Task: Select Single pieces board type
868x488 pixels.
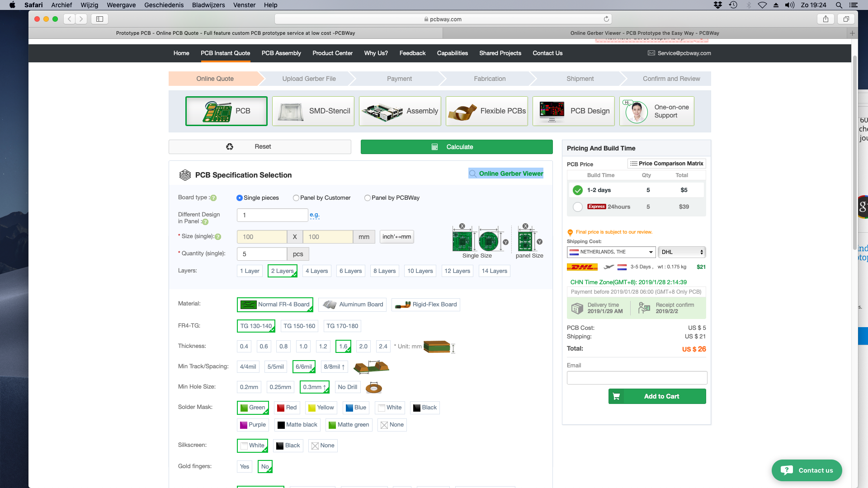Action: [240, 198]
